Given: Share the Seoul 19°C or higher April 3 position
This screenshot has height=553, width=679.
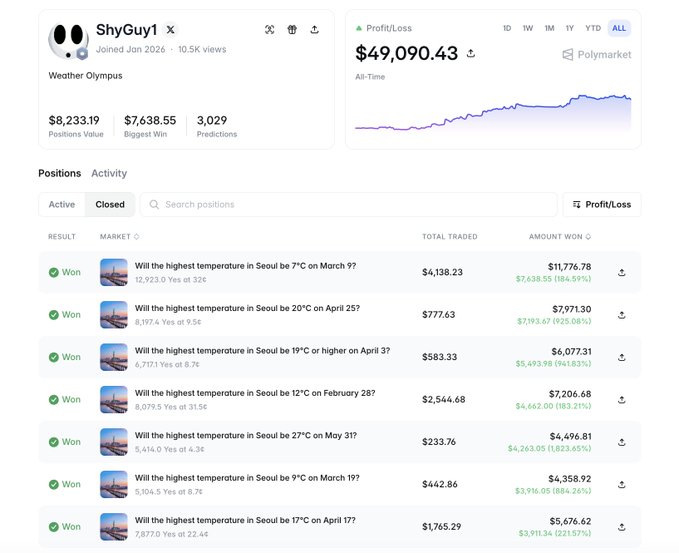Looking at the screenshot, I should 621,357.
